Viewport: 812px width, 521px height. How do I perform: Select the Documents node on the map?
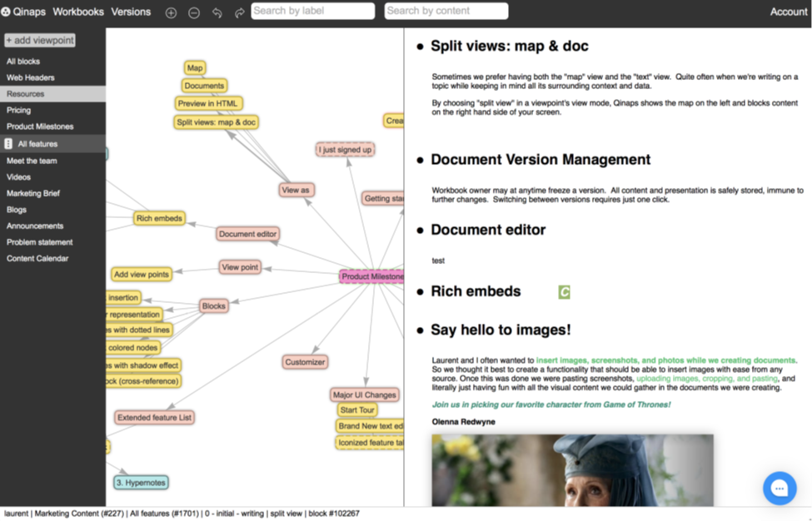click(205, 86)
